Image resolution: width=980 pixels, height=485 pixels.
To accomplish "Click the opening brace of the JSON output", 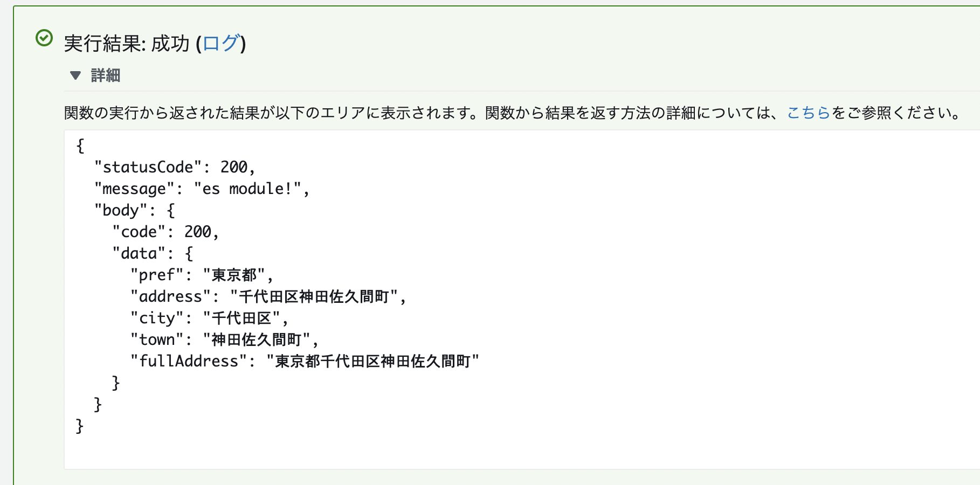I will tap(80, 145).
